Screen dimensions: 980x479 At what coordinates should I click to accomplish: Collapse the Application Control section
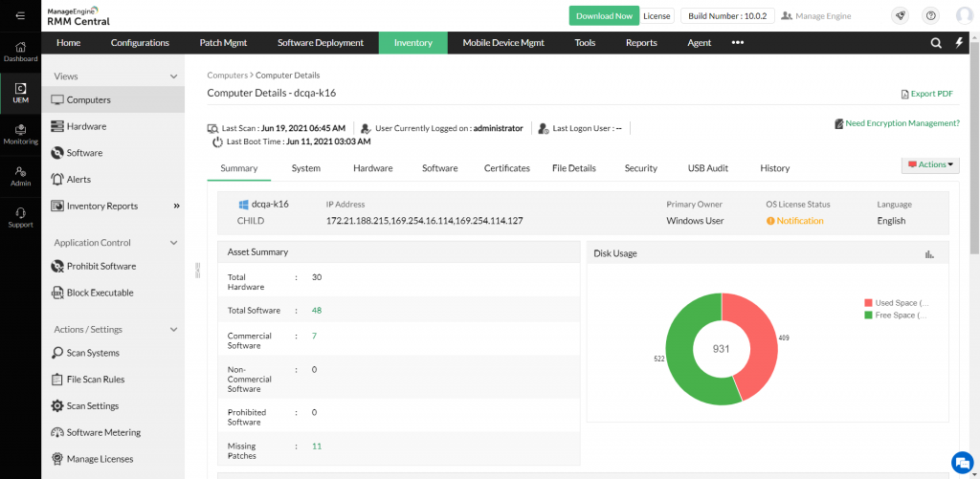173,243
